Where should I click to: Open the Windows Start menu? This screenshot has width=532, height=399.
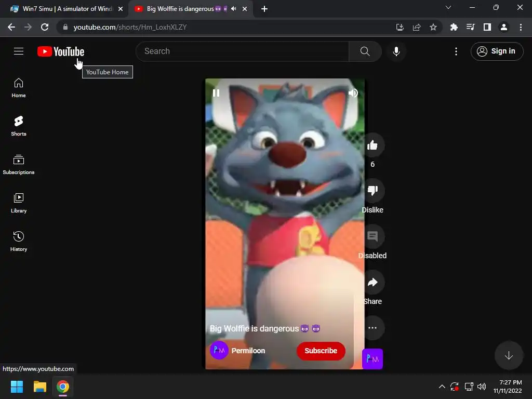[x=17, y=387]
